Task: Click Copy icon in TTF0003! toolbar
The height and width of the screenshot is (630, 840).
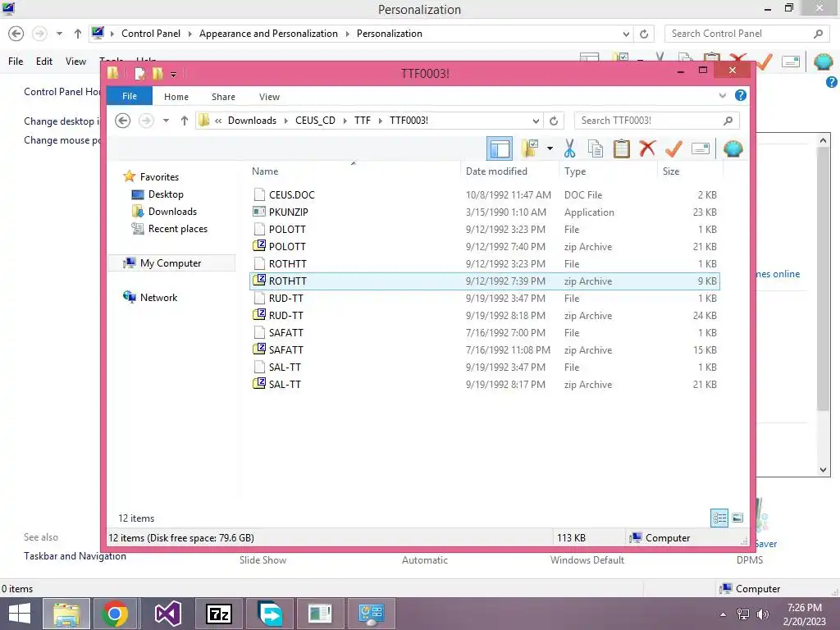Action: [596, 148]
